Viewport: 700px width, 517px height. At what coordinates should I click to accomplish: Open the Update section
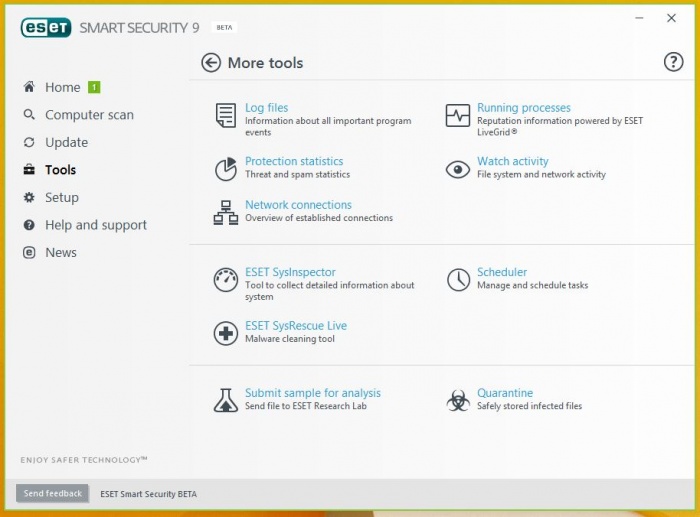point(67,142)
